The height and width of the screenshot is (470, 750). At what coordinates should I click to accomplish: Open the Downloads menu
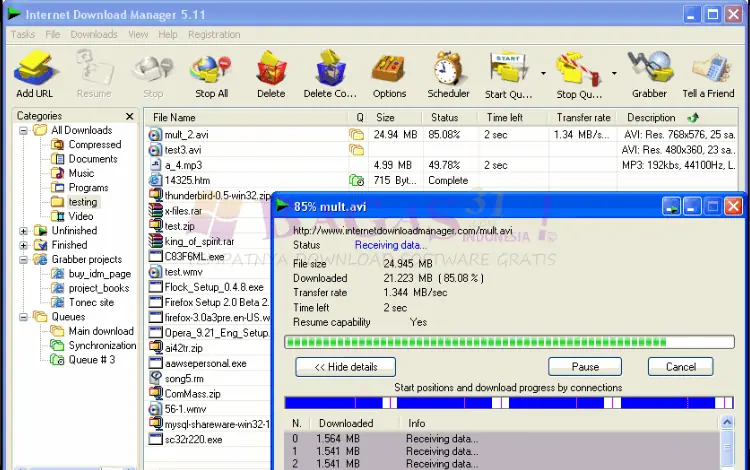point(93,34)
